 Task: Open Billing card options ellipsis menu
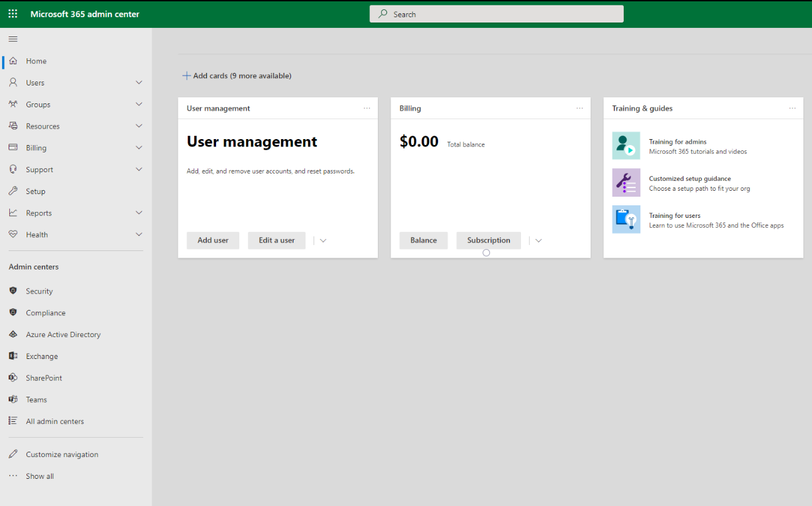(579, 108)
